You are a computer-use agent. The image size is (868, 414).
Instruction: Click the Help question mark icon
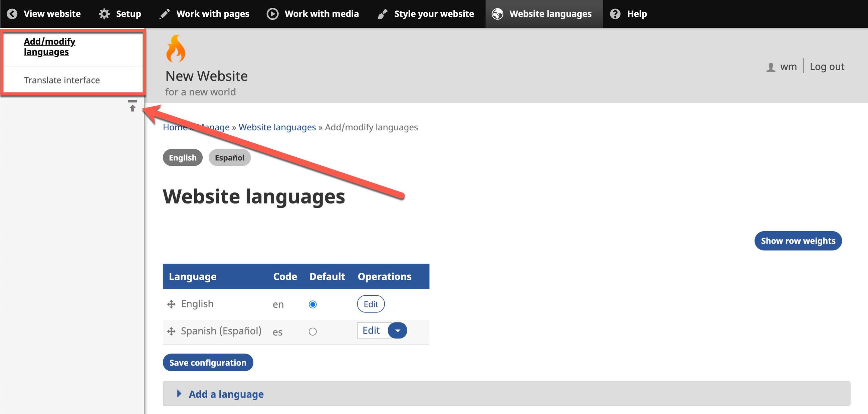pos(615,14)
